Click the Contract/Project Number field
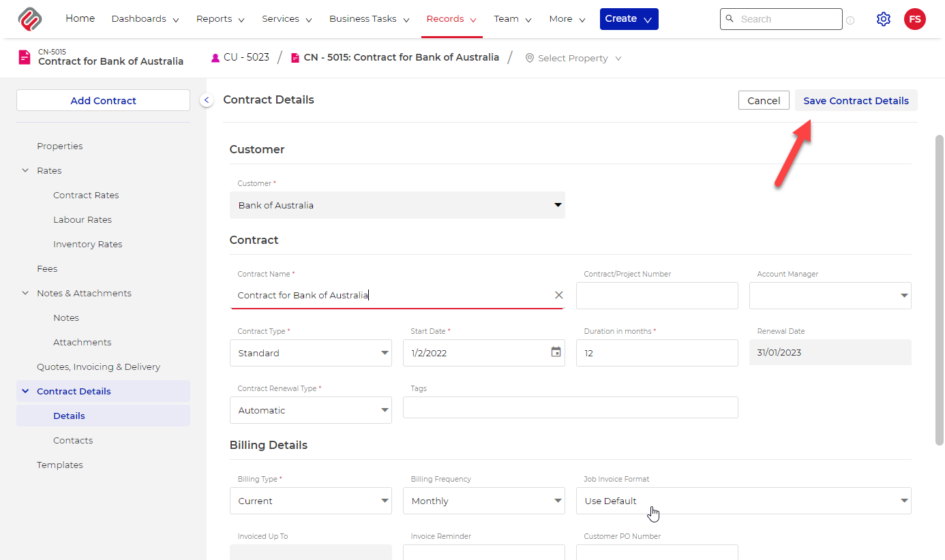 (x=657, y=296)
